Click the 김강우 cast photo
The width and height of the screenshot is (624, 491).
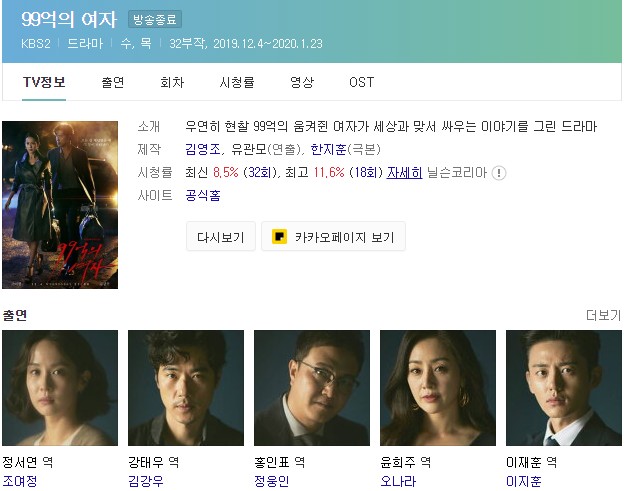[186, 388]
